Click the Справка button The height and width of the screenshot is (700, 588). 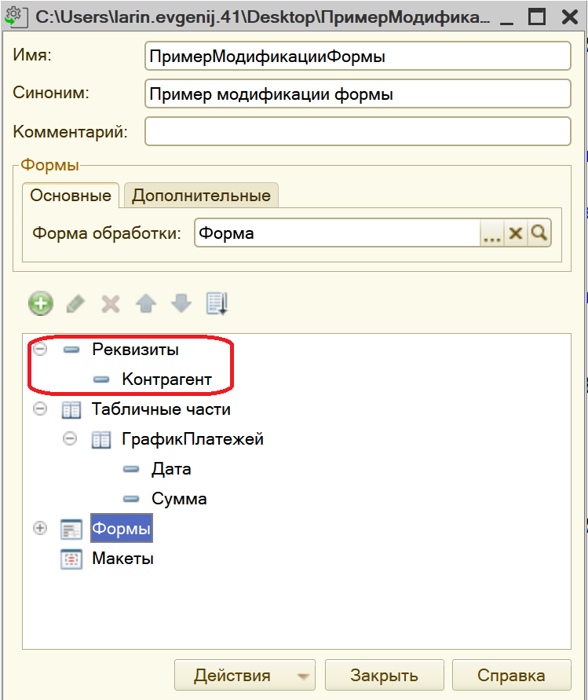[511, 675]
